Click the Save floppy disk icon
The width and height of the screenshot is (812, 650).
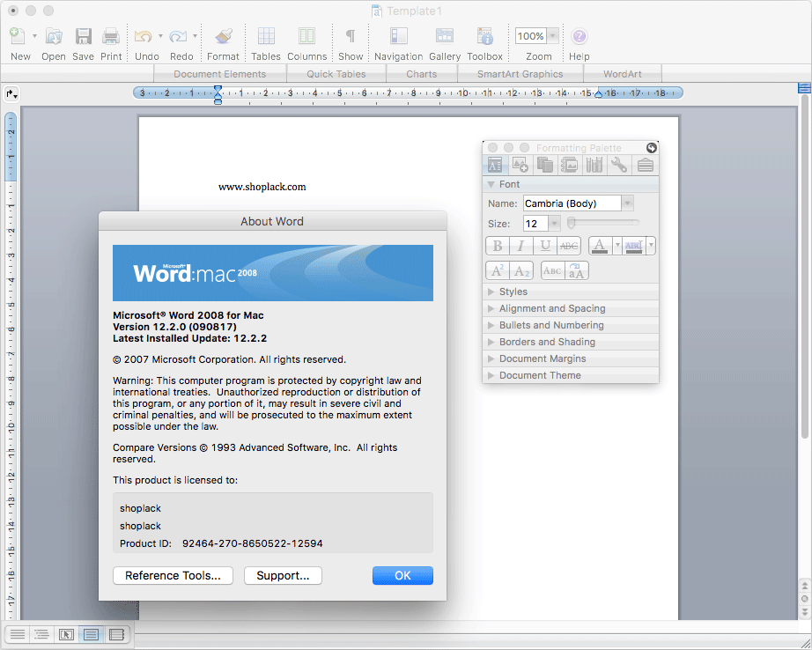83,36
